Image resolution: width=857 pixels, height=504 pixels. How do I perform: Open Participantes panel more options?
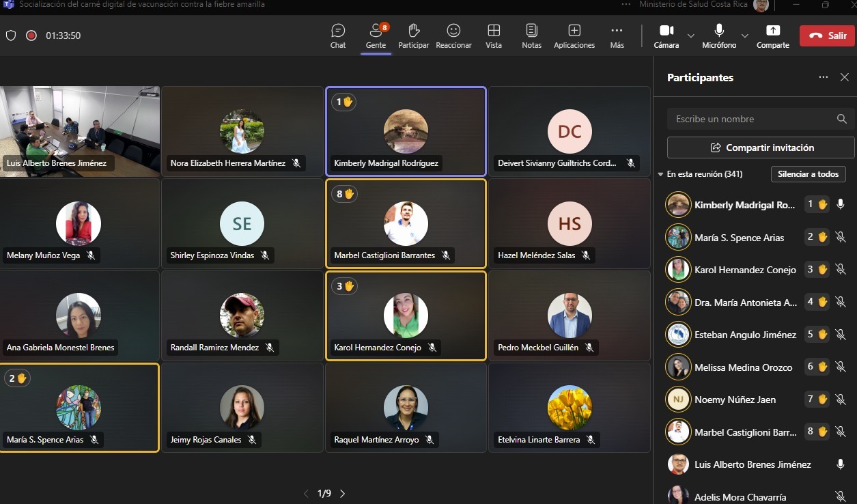pyautogui.click(x=823, y=77)
